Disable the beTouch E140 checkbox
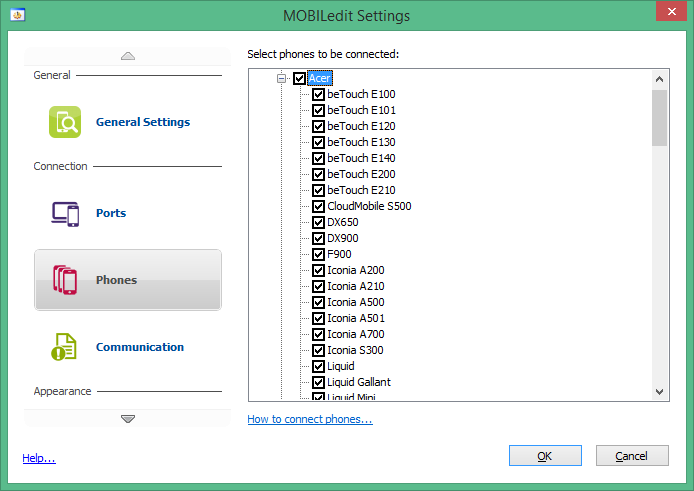 click(318, 158)
